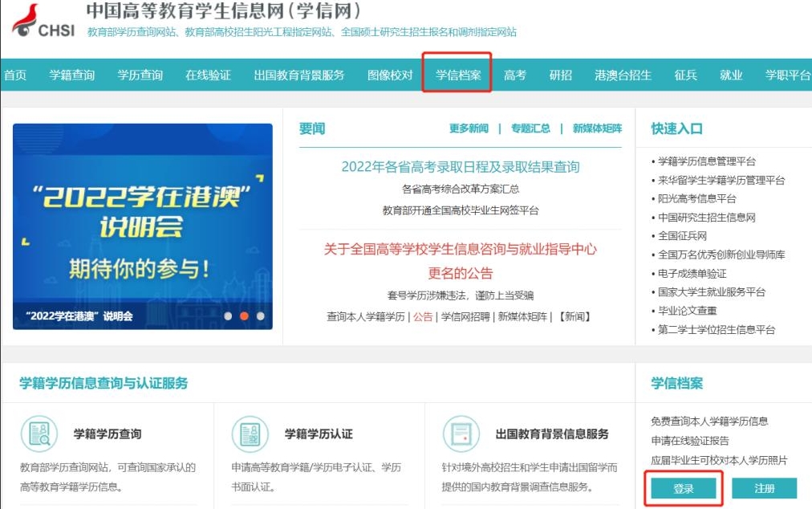Open 毕业论文查重 quick entry link
The height and width of the screenshot is (509, 812).
click(687, 311)
